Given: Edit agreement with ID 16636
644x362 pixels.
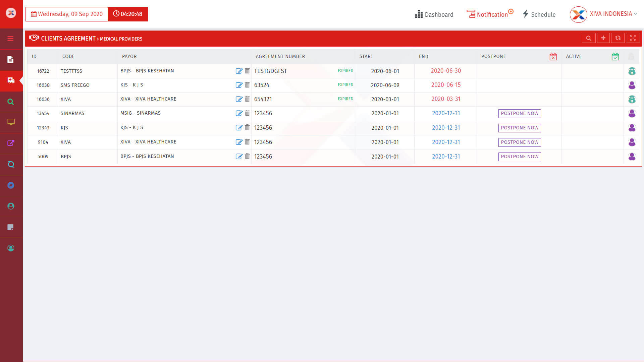Looking at the screenshot, I should (x=239, y=99).
